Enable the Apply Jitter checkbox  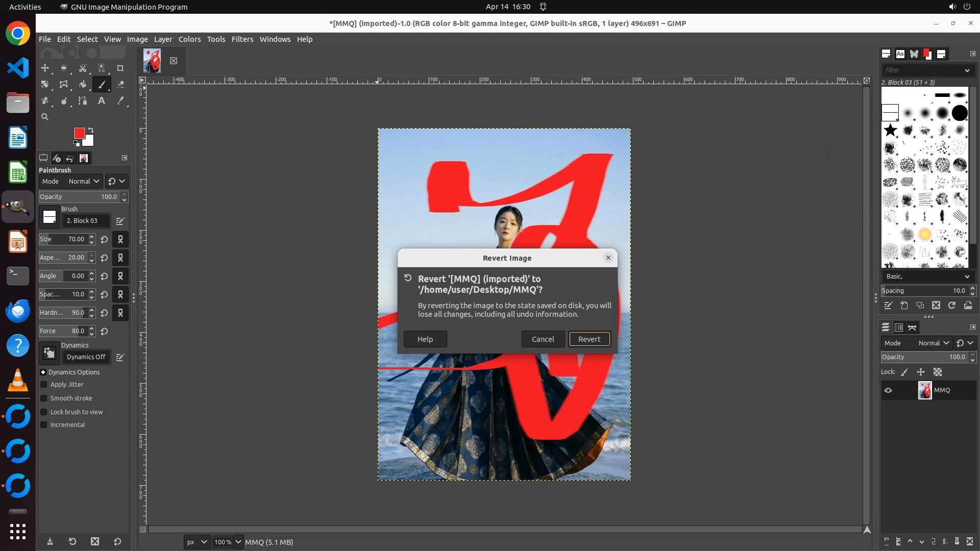[x=44, y=385]
